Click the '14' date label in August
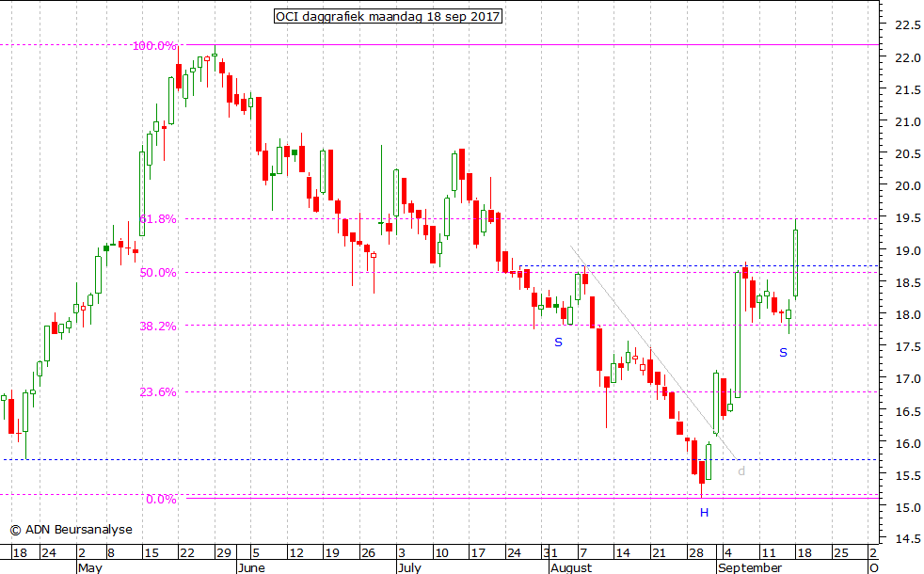The width and height of the screenshot is (924, 574). pyautogui.click(x=623, y=552)
